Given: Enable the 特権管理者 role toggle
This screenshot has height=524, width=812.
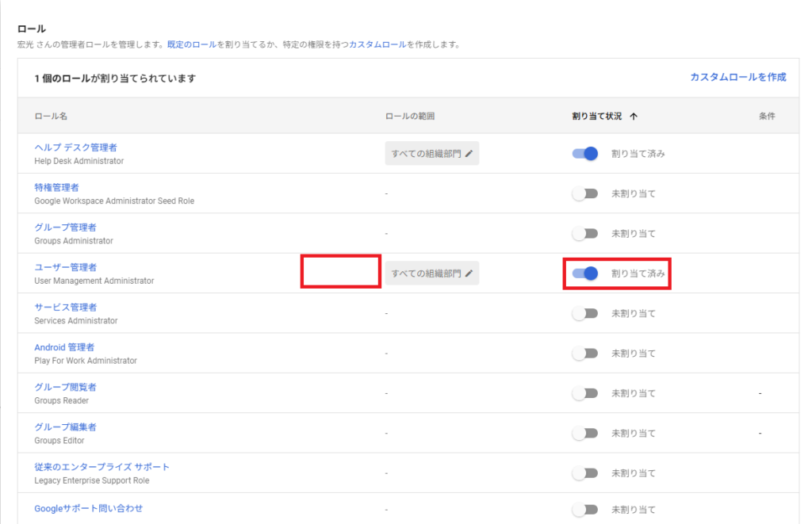Looking at the screenshot, I should (584, 193).
